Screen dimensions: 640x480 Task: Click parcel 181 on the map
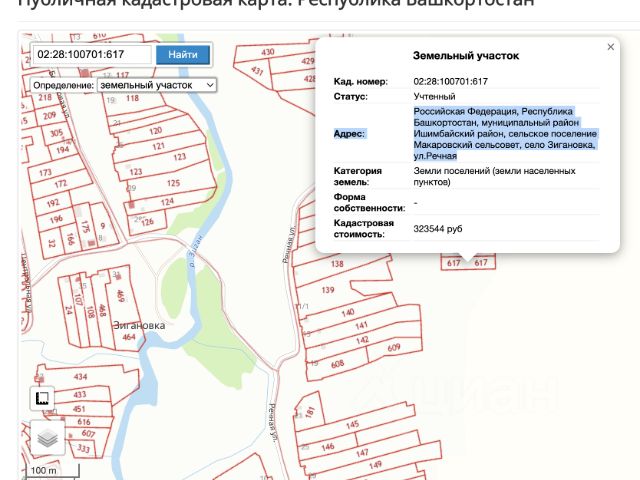[310, 411]
